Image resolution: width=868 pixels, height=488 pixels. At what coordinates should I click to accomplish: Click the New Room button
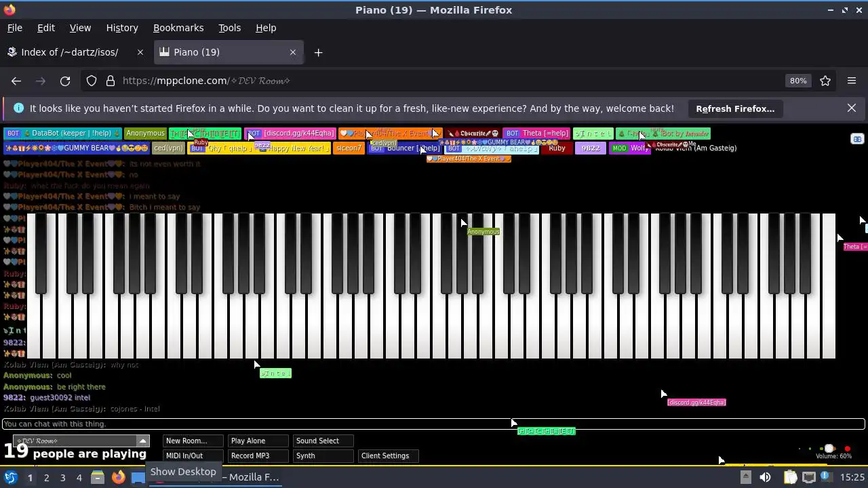tap(193, 441)
